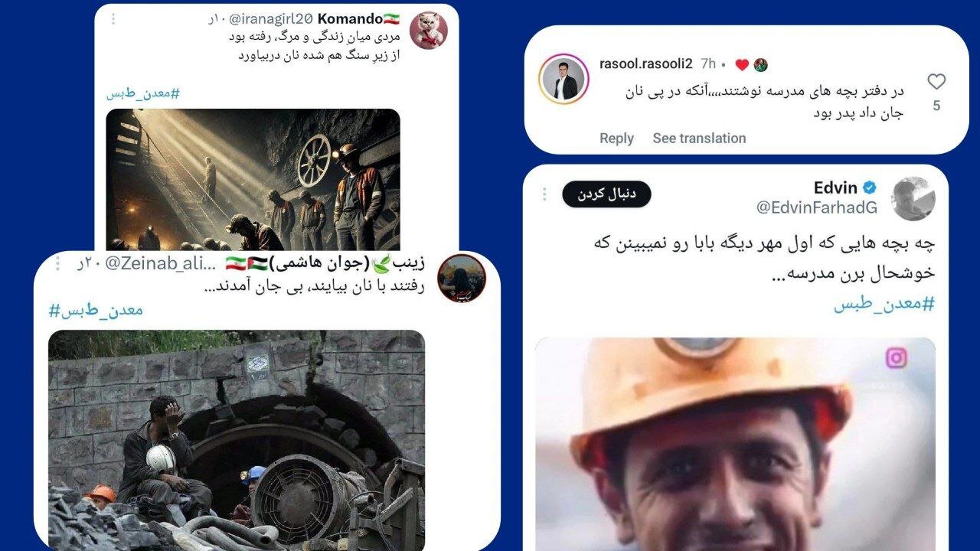Viewport: 980px width, 551px height.
Task: Open the @EdvinFarhadG handle
Action: coord(817,207)
